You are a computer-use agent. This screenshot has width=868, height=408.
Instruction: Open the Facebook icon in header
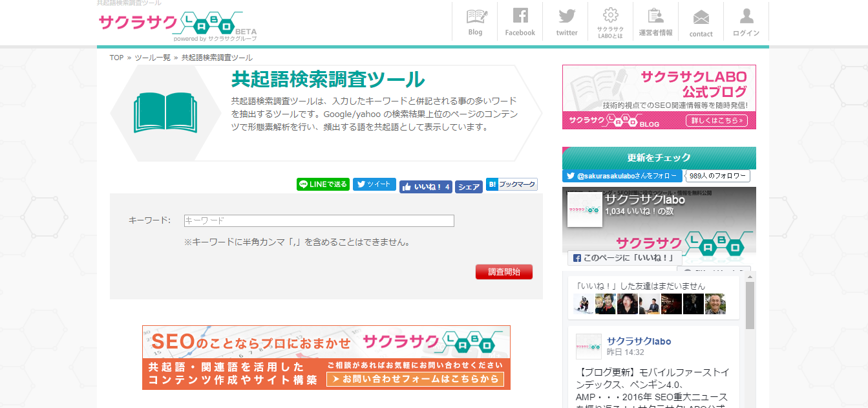(x=520, y=21)
